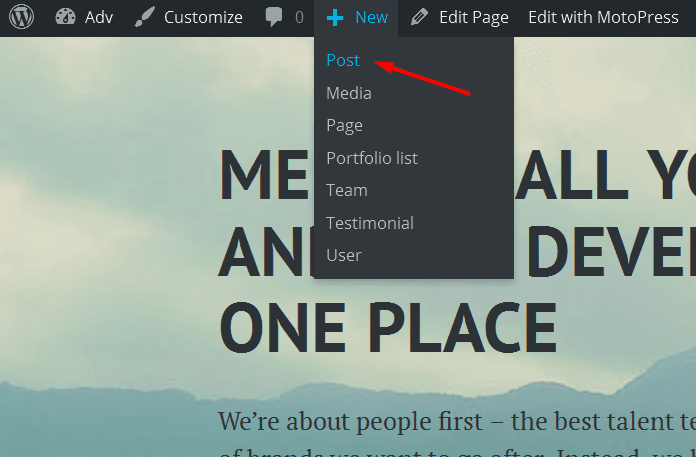This screenshot has height=457, width=696.
Task: Open the Adv site name link
Action: (99, 18)
